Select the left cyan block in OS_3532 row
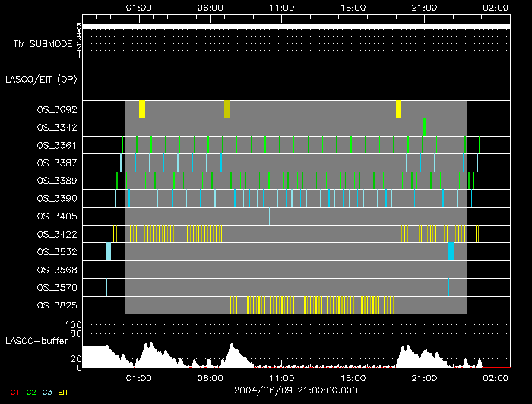Image resolution: width=532 pixels, height=404 pixels. point(108,251)
